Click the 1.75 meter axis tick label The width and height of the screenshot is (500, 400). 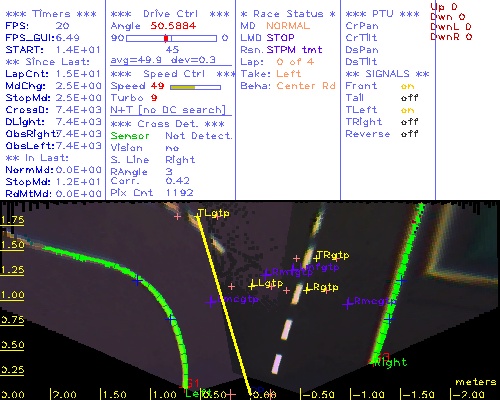click(12, 220)
